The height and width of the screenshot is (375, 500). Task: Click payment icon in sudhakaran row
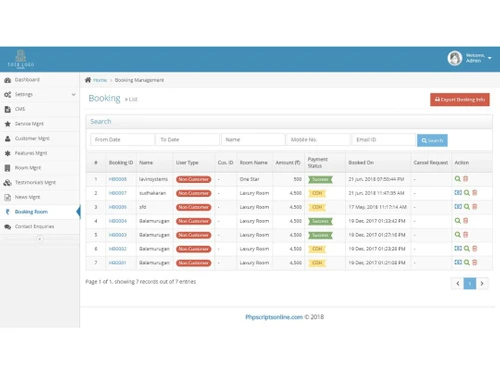[x=458, y=193]
